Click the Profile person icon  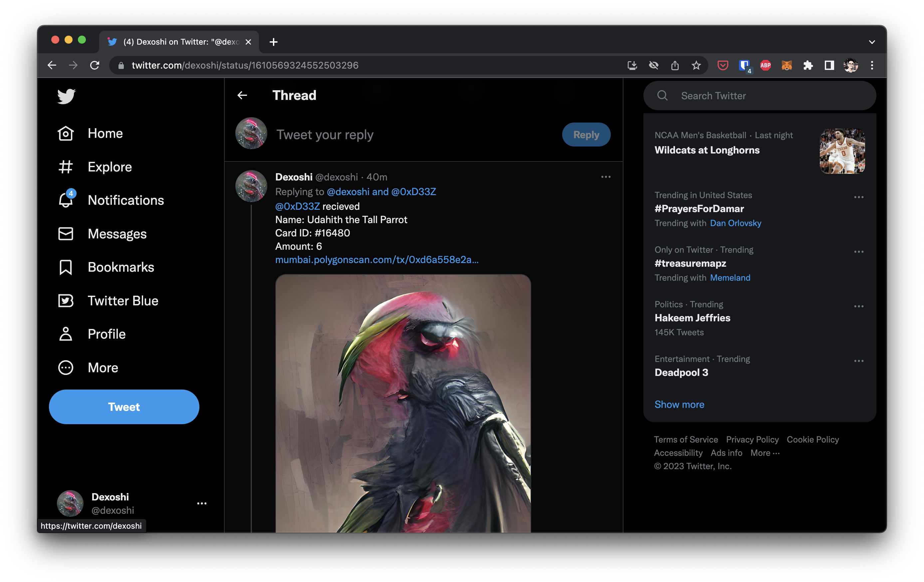click(x=66, y=334)
